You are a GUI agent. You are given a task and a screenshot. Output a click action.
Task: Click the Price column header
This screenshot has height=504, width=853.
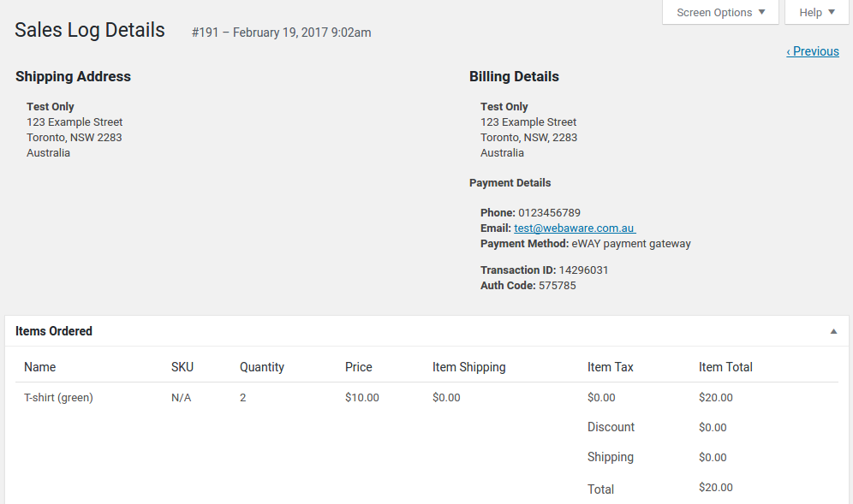(359, 367)
